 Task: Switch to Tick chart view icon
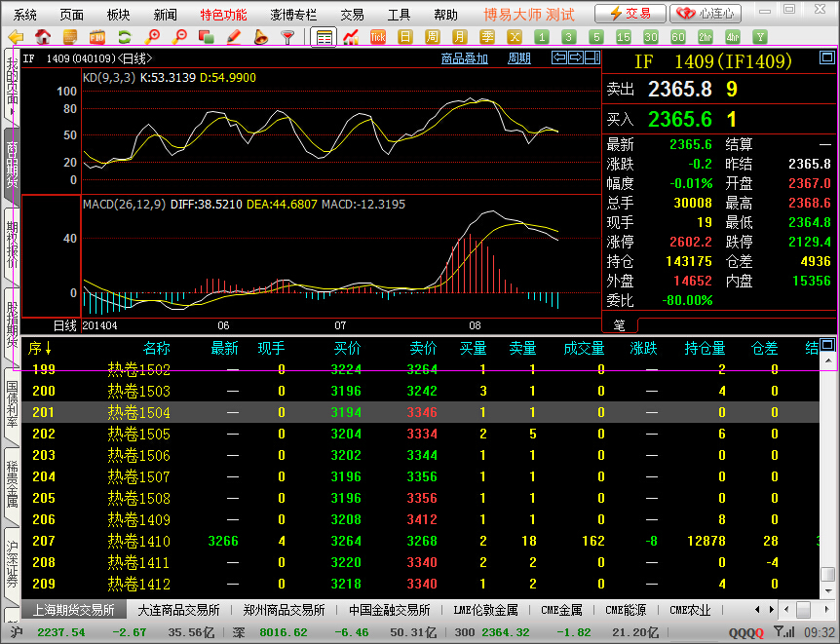[x=378, y=37]
